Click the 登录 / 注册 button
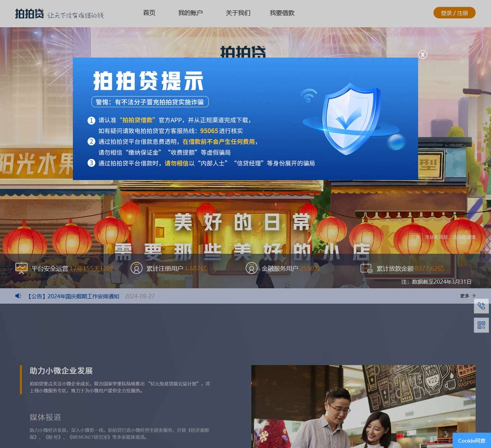Screen dimensions: 491x448 click(x=454, y=13)
